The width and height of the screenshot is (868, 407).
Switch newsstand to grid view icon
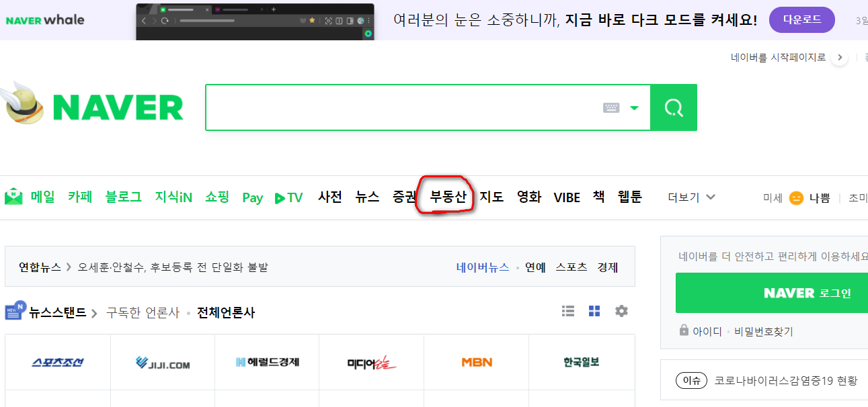[x=594, y=311]
